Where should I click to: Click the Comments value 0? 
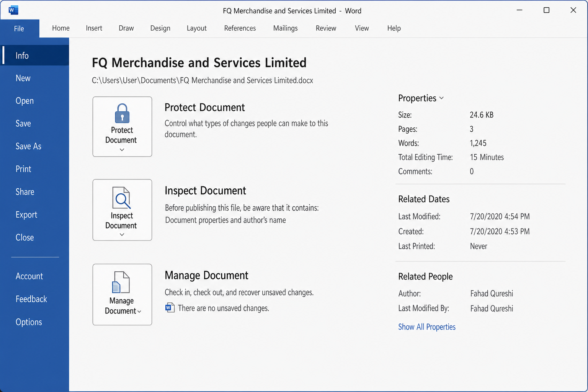[472, 171]
